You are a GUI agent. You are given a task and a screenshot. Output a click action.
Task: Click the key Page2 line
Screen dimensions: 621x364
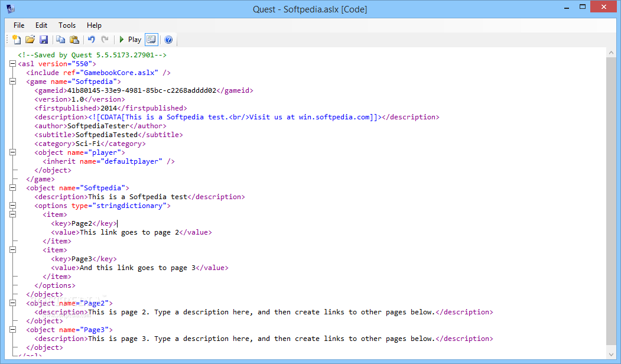click(x=84, y=223)
